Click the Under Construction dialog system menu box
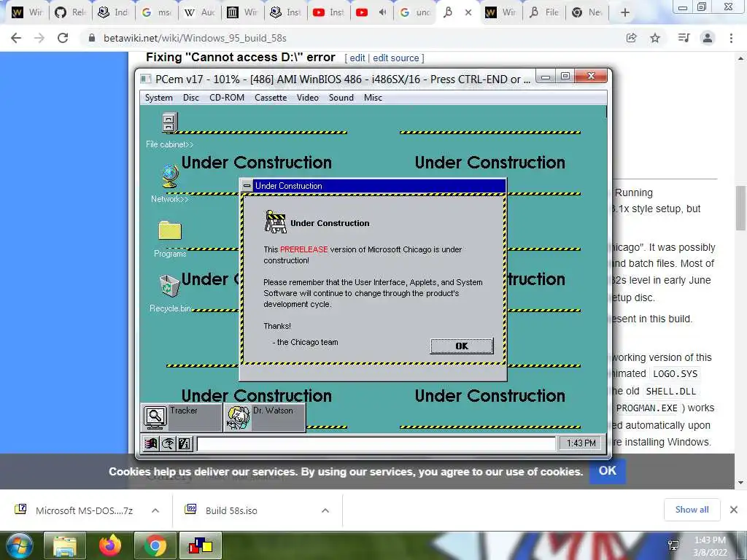Image resolution: width=747 pixels, height=560 pixels. point(247,186)
